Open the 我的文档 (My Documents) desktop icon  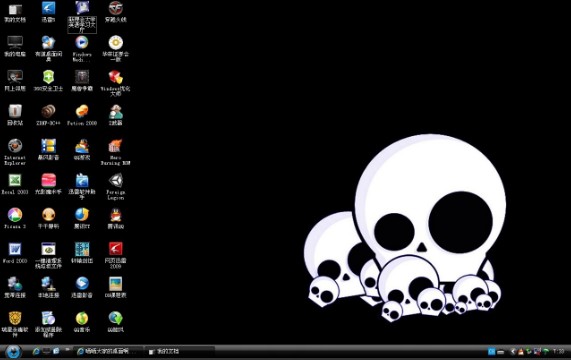(x=15, y=12)
